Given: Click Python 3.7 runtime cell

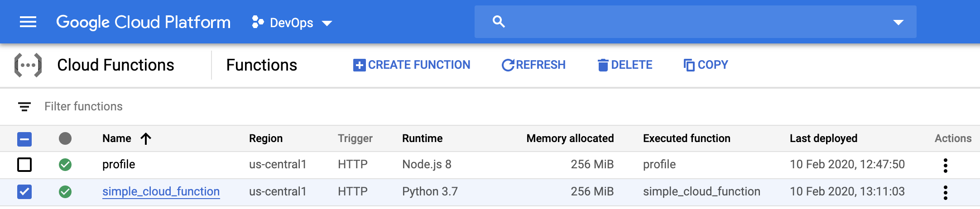Looking at the screenshot, I should pyautogui.click(x=430, y=192).
